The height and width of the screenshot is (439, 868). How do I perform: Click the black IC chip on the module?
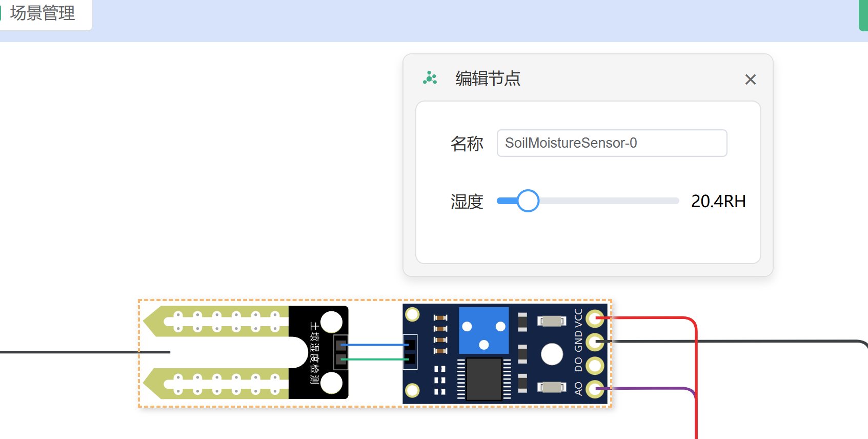[x=483, y=378]
